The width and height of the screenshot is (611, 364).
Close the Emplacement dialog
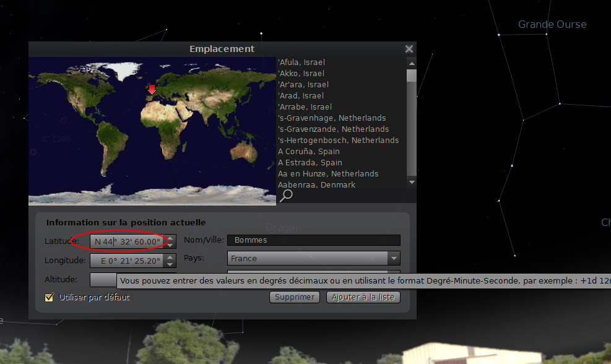point(409,49)
